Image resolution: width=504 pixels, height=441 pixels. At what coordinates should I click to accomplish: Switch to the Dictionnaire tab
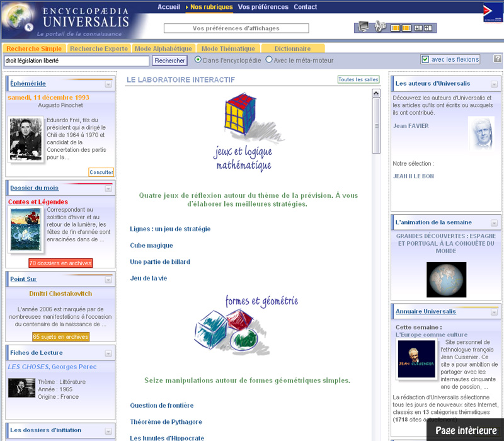(292, 49)
